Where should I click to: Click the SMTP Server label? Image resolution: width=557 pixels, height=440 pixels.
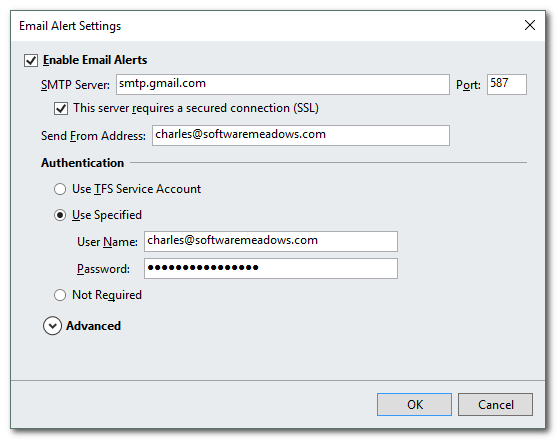pos(75,85)
